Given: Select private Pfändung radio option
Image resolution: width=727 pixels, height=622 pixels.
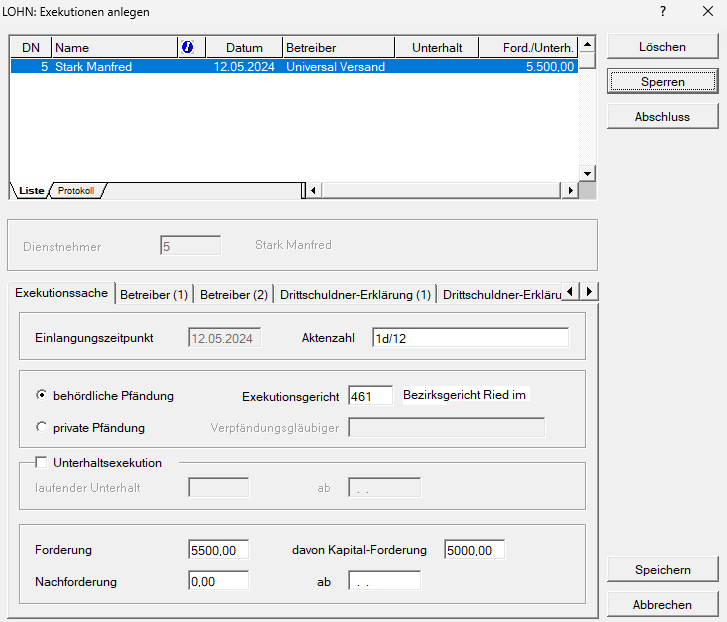Looking at the screenshot, I should pyautogui.click(x=42, y=427).
